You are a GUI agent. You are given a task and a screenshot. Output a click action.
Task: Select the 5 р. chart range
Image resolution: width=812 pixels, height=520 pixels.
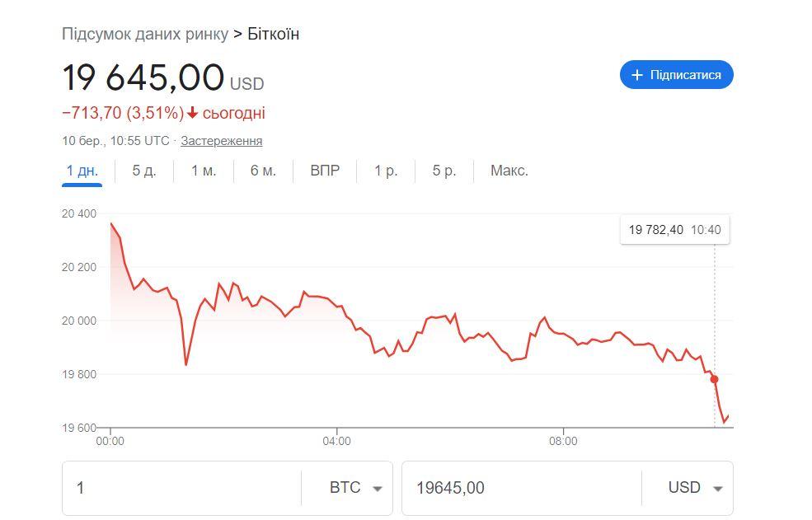click(x=444, y=171)
